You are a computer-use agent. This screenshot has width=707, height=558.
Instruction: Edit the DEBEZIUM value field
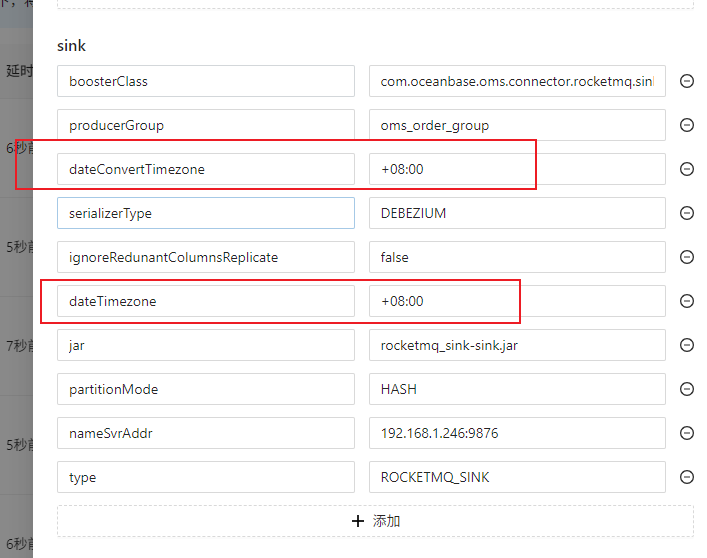(516, 213)
